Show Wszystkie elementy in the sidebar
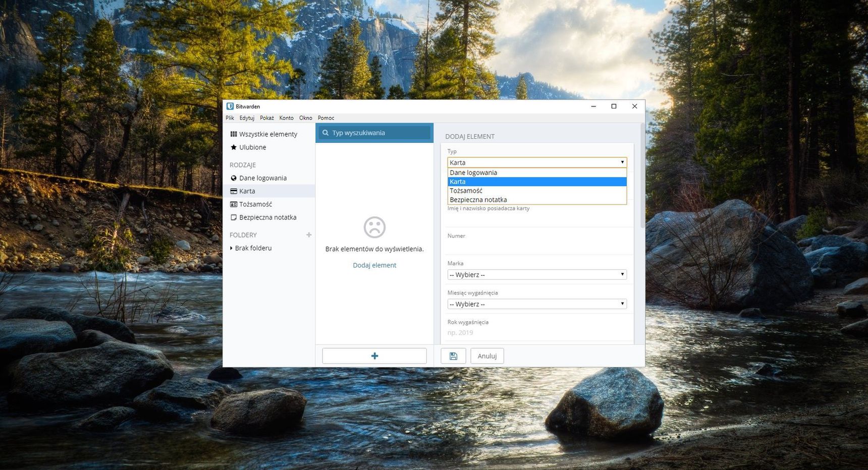The height and width of the screenshot is (470, 868). coord(268,134)
